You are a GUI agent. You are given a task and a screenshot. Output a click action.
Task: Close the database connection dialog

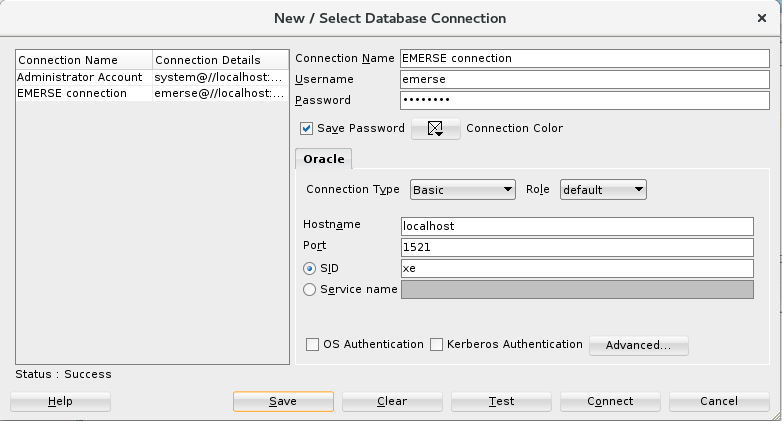click(x=762, y=18)
